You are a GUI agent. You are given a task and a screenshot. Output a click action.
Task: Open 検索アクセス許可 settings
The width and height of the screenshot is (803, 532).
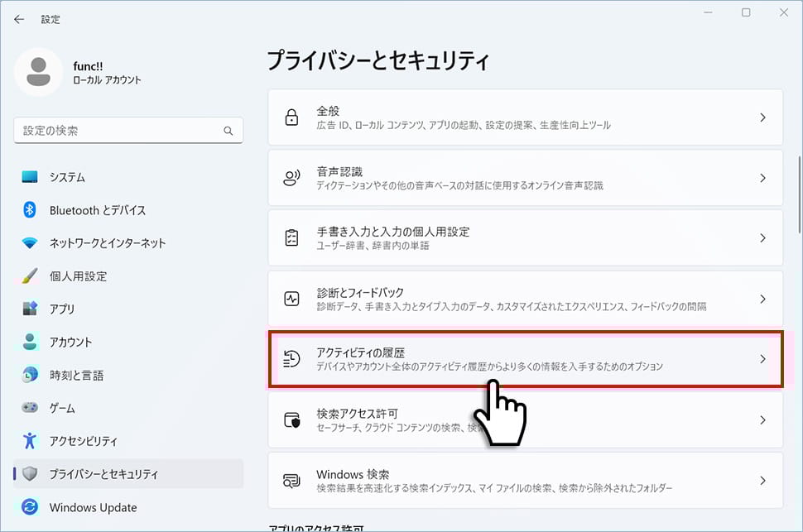click(526, 419)
